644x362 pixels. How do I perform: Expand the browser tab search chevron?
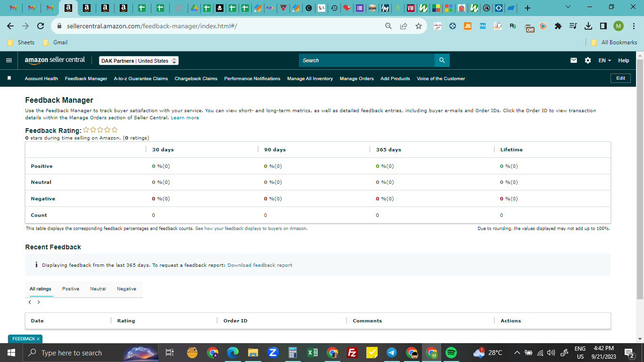tap(568, 7)
